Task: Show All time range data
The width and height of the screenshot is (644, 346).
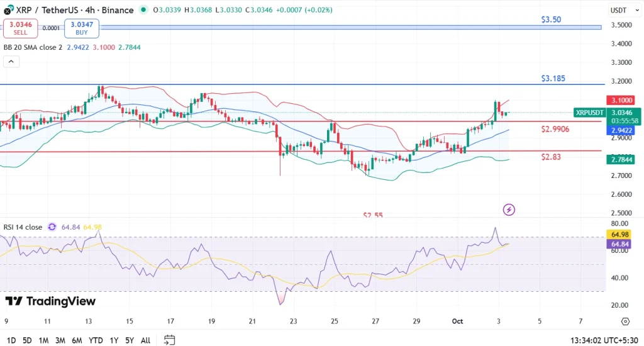Action: pyautogui.click(x=145, y=340)
